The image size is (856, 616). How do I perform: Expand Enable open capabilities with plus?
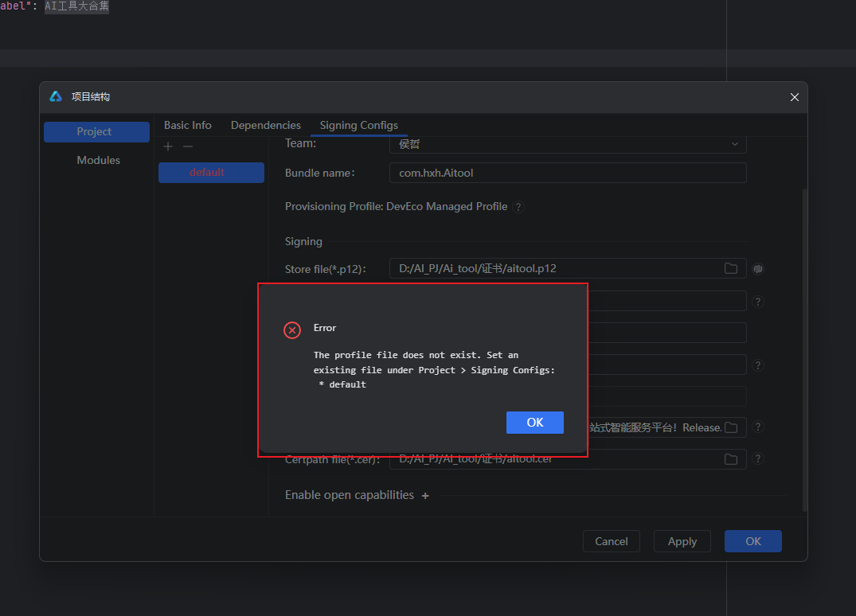pyautogui.click(x=425, y=496)
